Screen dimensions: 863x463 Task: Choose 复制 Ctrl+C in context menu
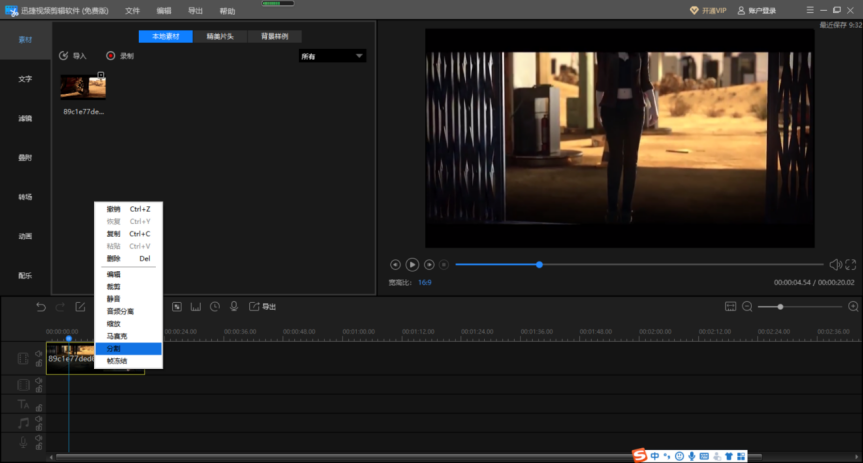click(128, 234)
